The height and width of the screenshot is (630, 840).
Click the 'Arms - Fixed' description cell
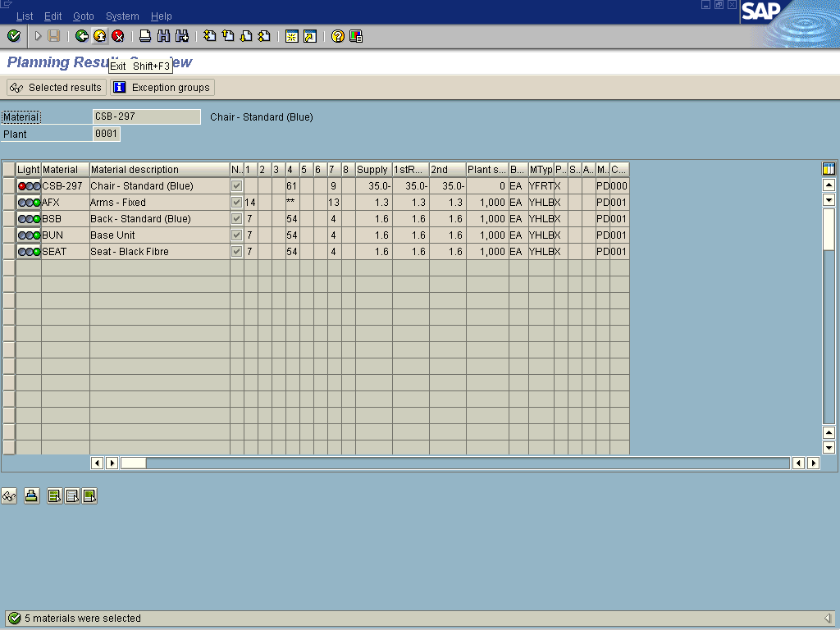click(x=160, y=203)
